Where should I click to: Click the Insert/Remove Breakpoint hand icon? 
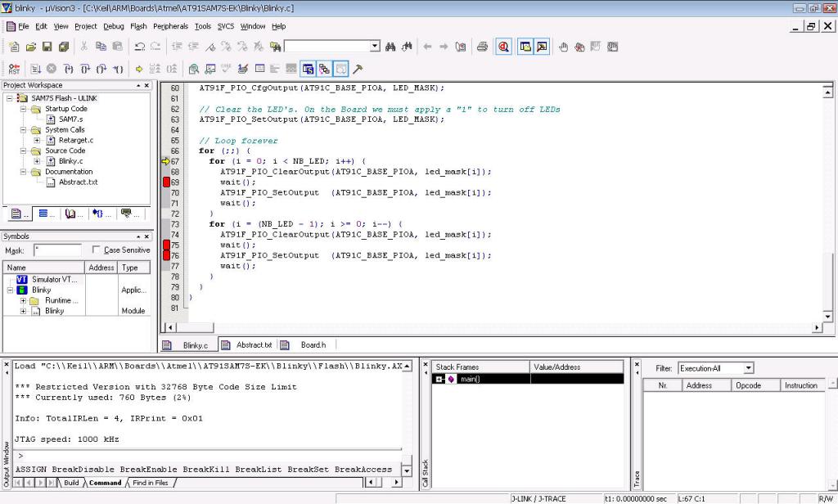click(563, 47)
